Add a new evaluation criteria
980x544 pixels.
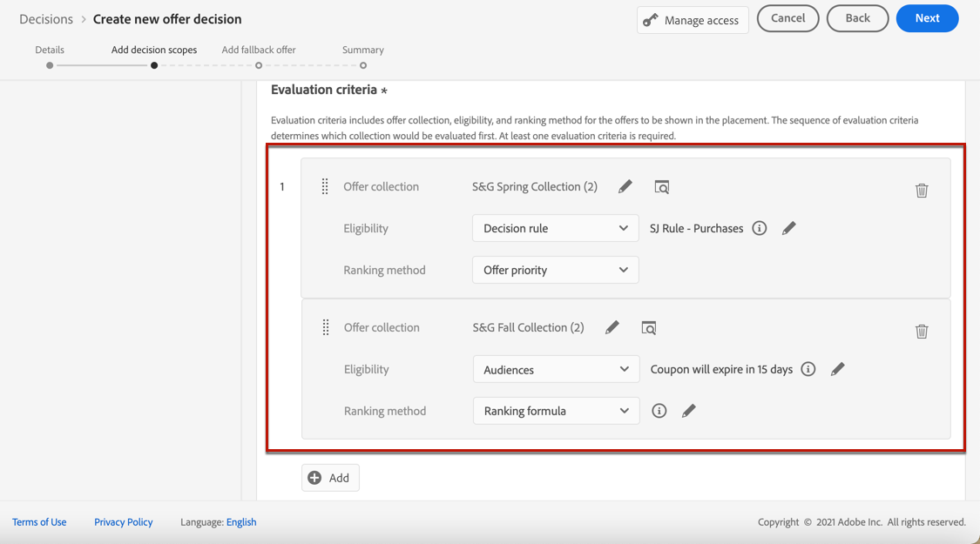click(x=330, y=478)
